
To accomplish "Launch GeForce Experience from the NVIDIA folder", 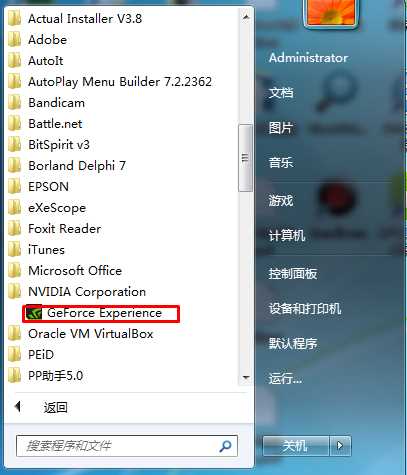I will click(101, 313).
